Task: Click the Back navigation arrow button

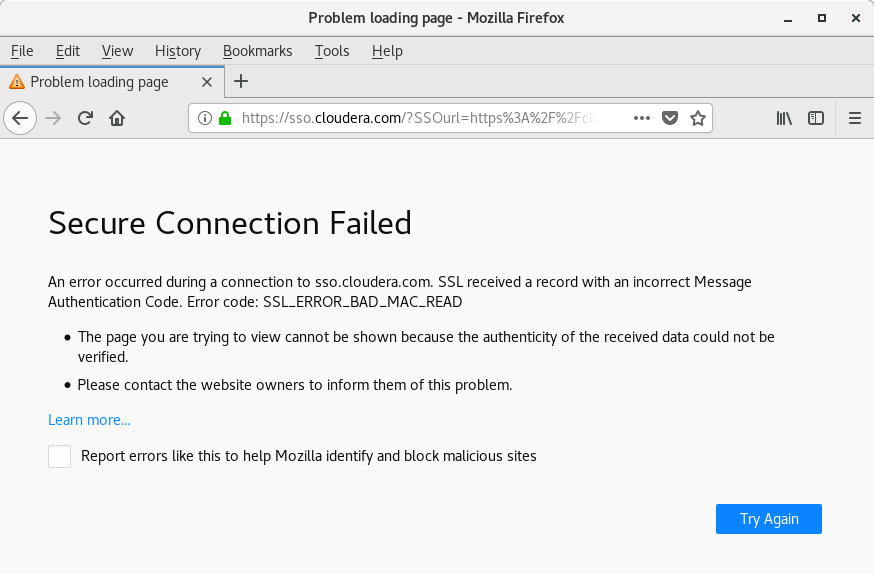Action: click(x=20, y=118)
